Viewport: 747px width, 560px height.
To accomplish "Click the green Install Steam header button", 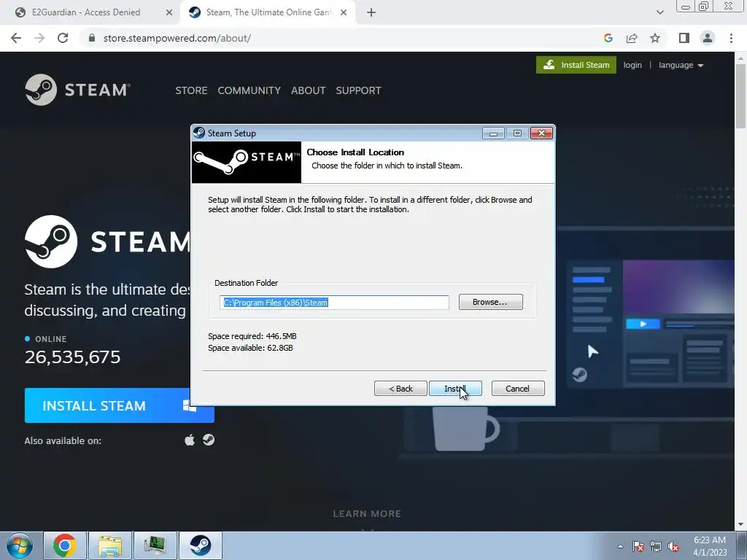I will tap(576, 65).
